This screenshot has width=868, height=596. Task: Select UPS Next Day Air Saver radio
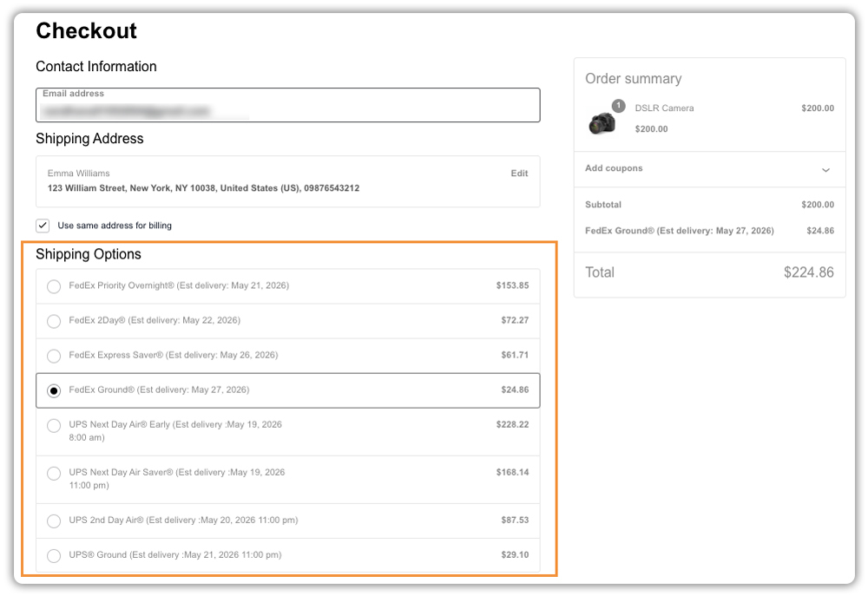pos(54,473)
